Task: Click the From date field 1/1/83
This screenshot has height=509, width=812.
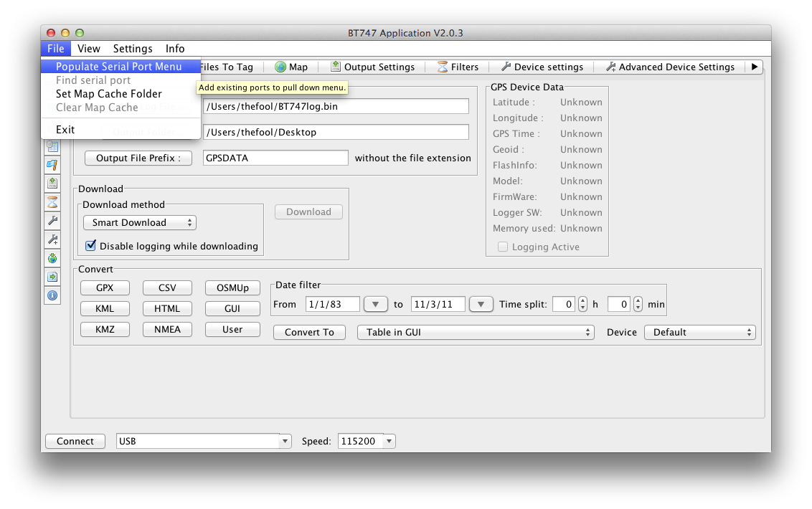Action: click(x=332, y=304)
